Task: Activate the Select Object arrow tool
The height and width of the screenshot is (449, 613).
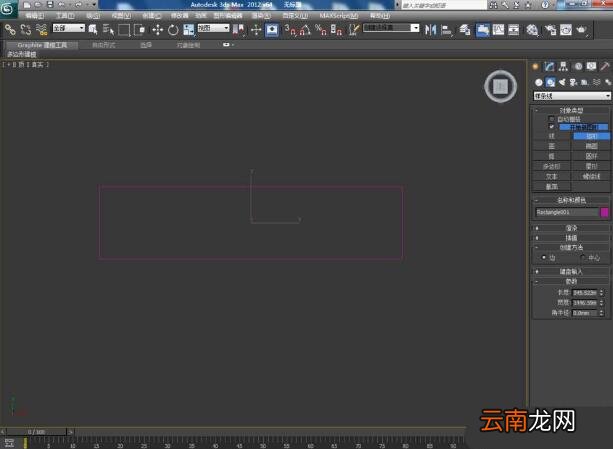Action: point(93,30)
